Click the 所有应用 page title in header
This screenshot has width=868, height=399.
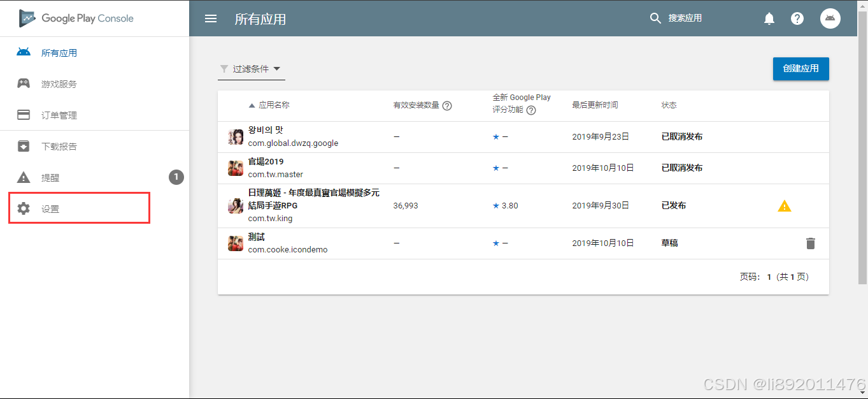coord(260,19)
